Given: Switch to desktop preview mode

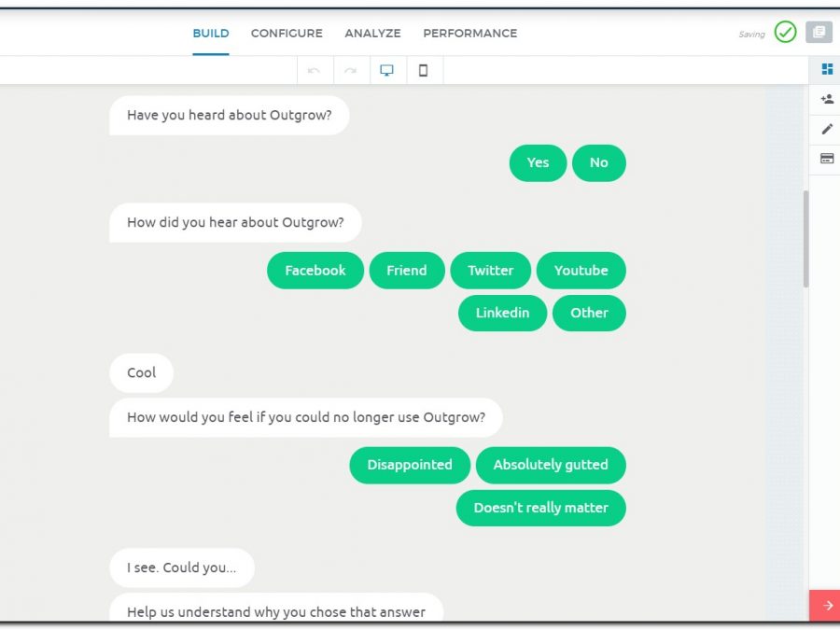Looking at the screenshot, I should (x=387, y=70).
